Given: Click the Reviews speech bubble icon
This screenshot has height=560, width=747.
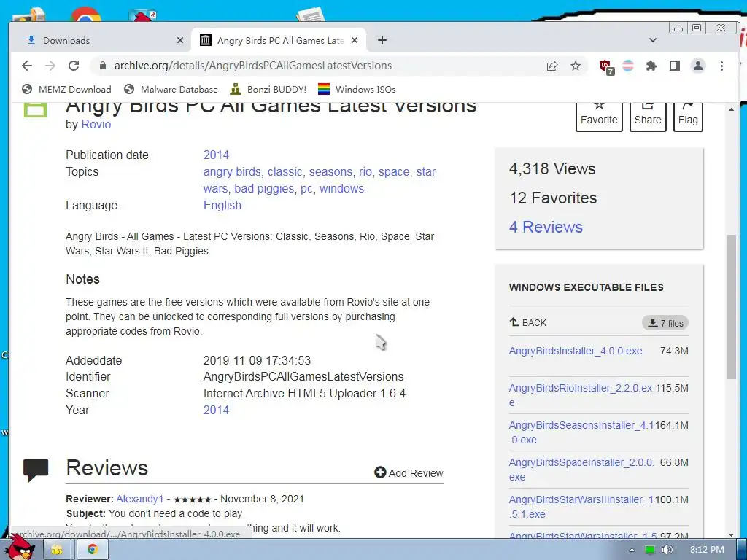Looking at the screenshot, I should pyautogui.click(x=36, y=470).
